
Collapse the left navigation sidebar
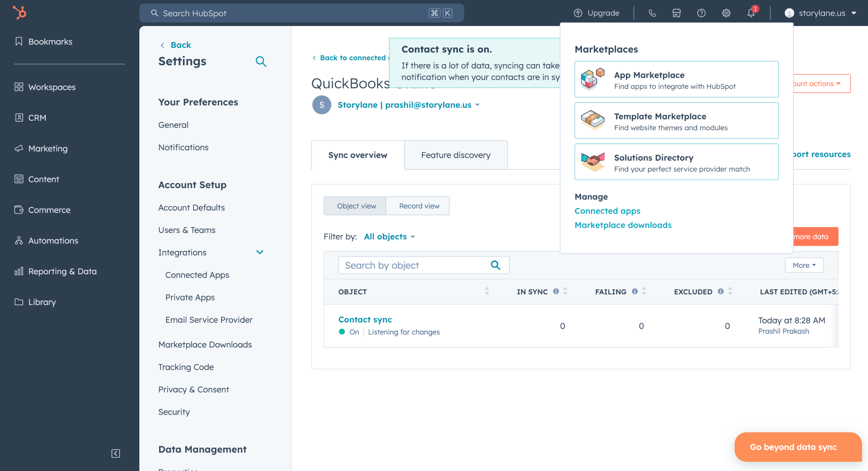coord(116,453)
